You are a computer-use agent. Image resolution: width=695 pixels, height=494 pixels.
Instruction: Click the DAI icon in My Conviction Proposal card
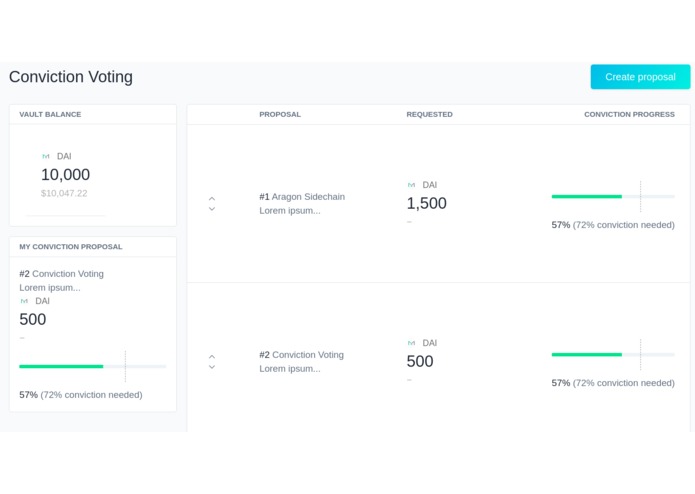[24, 301]
